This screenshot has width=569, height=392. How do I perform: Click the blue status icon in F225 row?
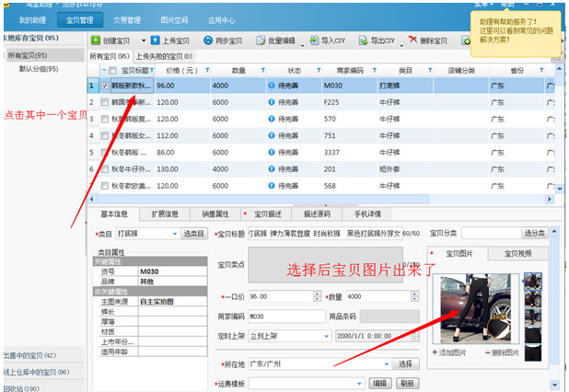(x=272, y=102)
